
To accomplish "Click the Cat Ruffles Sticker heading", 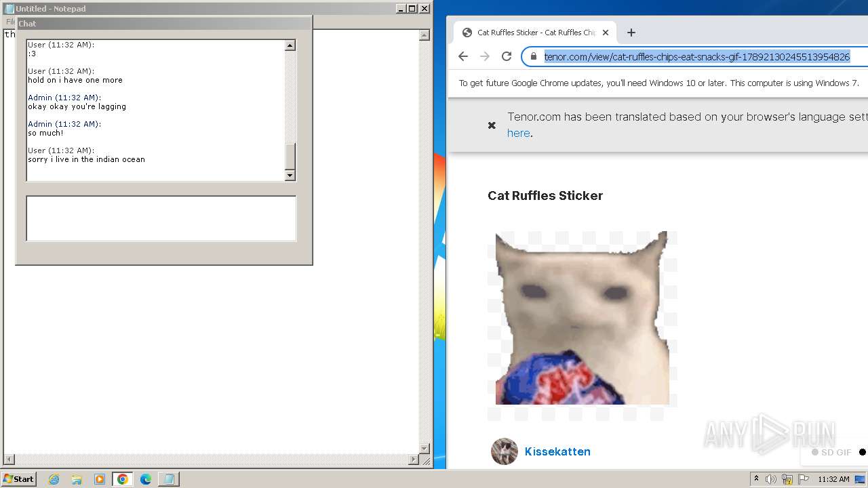I will (x=545, y=196).
